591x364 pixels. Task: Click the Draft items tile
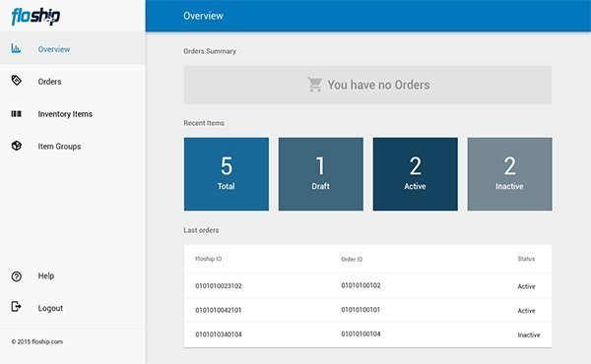pyautogui.click(x=321, y=174)
